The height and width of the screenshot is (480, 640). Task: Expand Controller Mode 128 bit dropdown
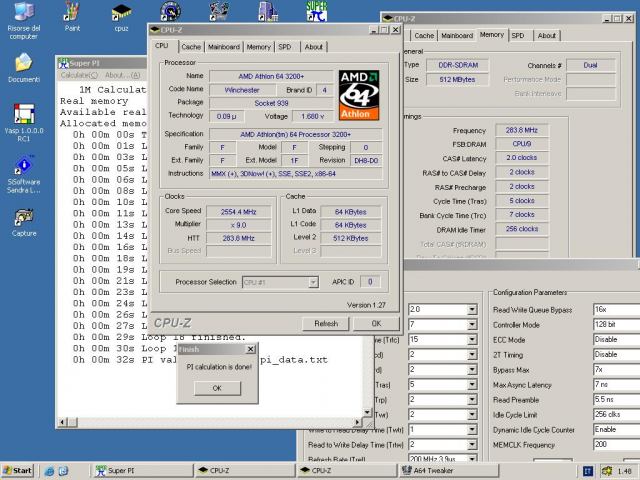pos(616,324)
